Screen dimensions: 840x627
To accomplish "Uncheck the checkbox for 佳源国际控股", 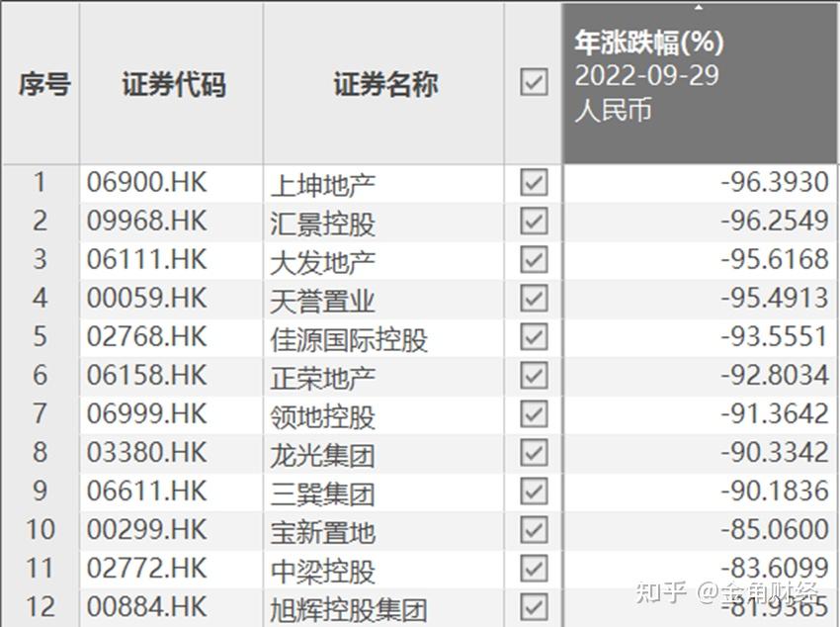I will click(534, 336).
